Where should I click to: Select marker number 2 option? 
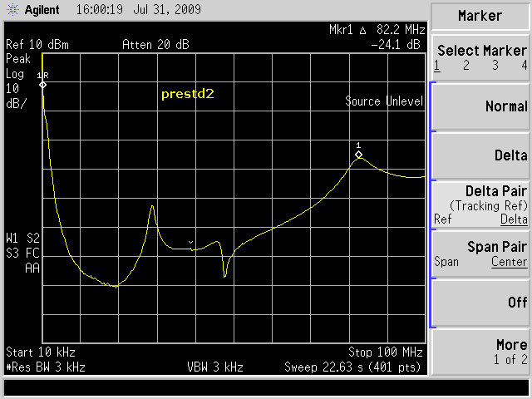click(x=466, y=65)
